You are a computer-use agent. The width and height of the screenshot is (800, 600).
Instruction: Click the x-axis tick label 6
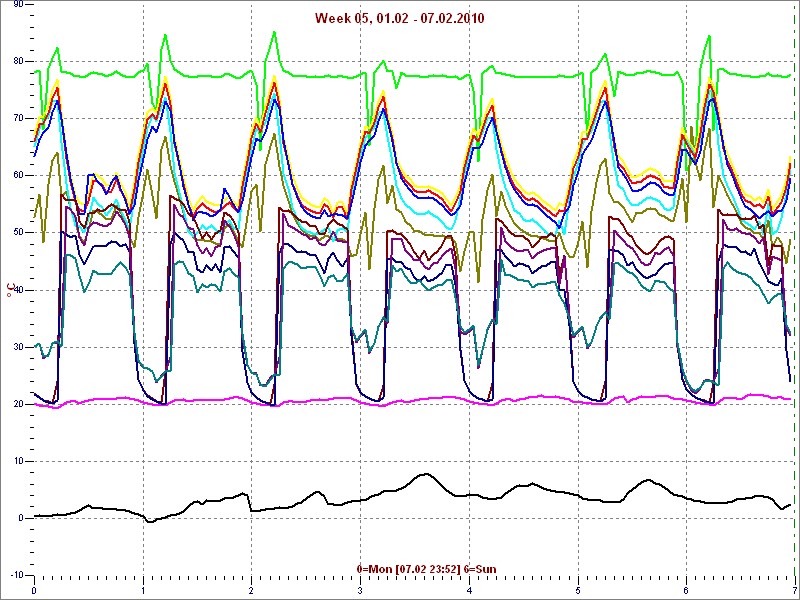point(685,590)
